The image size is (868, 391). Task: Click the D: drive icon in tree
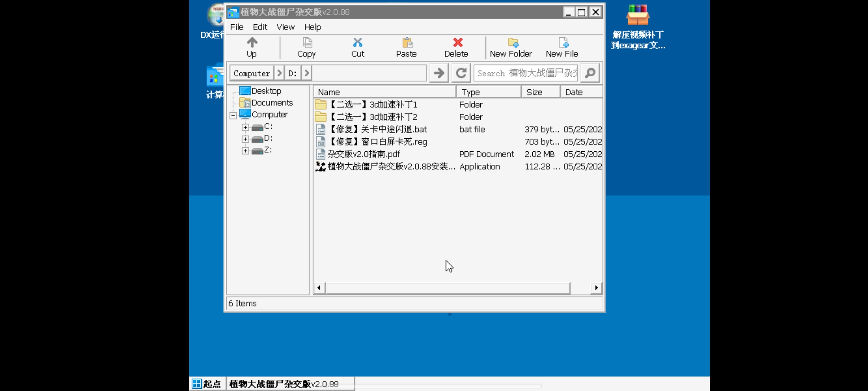[x=258, y=139]
